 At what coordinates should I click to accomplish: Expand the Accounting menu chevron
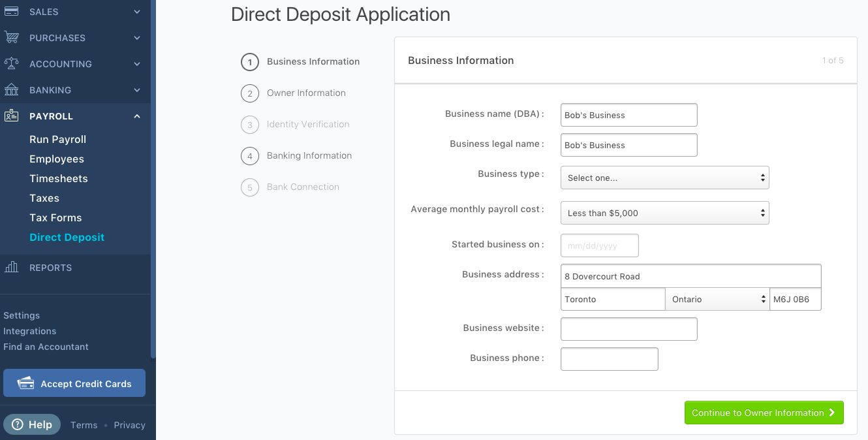pos(137,64)
